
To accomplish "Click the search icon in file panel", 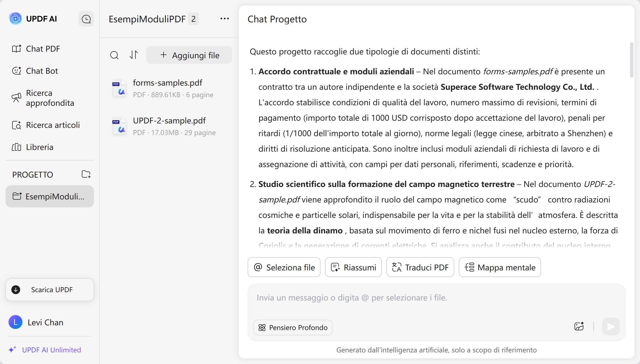I will 114,55.
